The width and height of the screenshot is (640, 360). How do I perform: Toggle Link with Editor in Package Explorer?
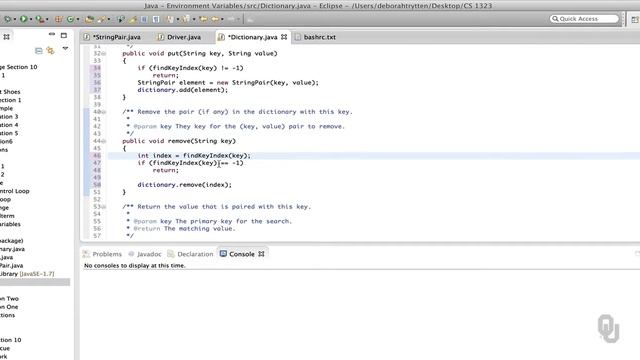[51, 51]
